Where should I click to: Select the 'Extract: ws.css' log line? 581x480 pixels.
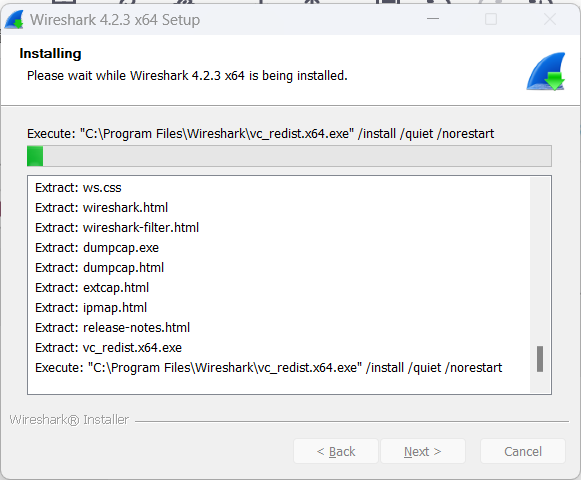tap(78, 188)
